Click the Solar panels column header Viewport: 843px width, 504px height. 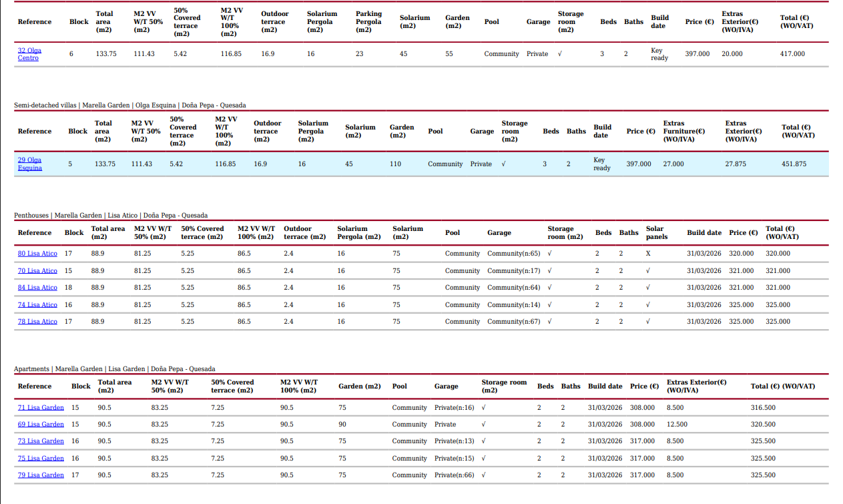pyautogui.click(x=656, y=233)
